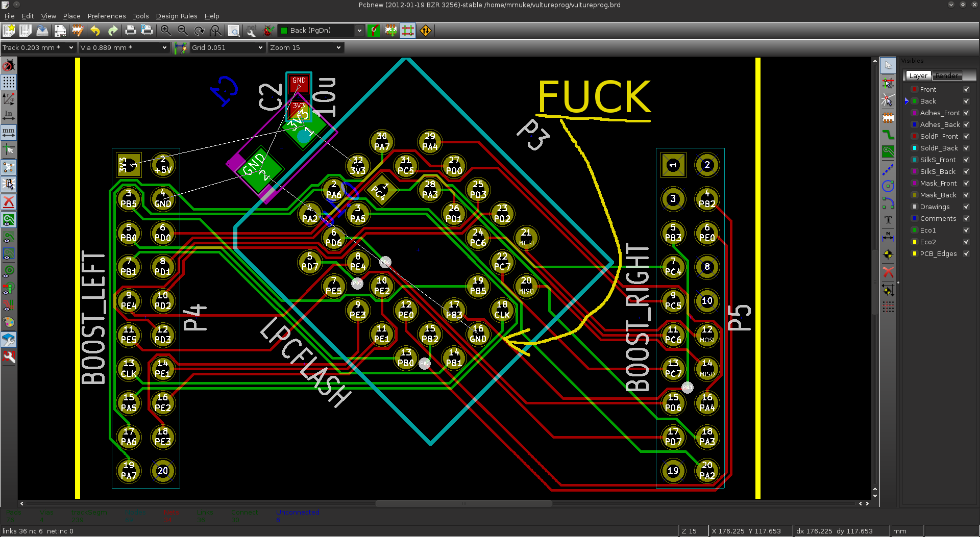Open the Preferences menu
Image resolution: width=980 pixels, height=537 pixels.
point(107,16)
